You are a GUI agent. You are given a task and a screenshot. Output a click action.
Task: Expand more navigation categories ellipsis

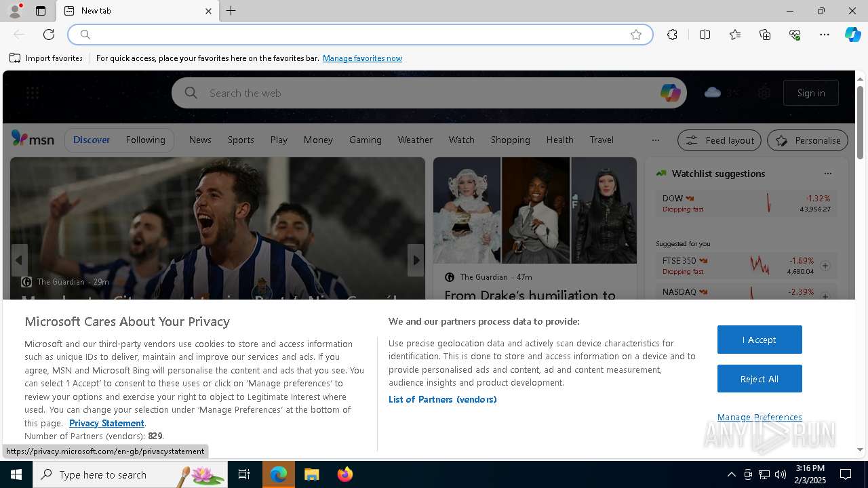coord(655,140)
